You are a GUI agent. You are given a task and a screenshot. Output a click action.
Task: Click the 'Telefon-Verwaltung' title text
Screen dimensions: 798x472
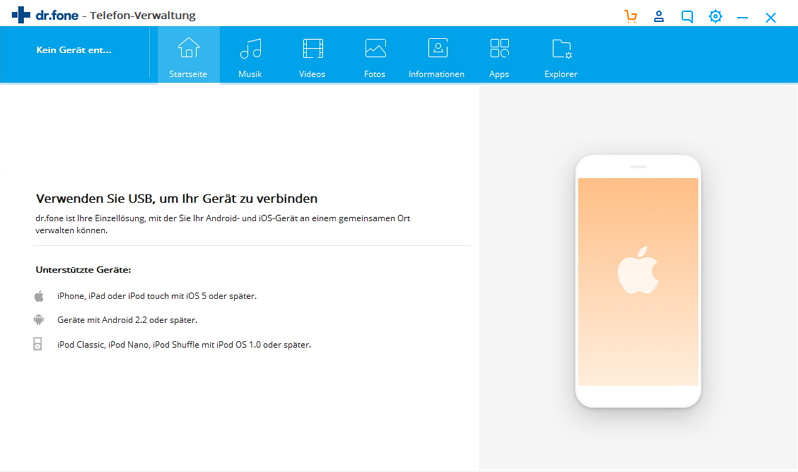(142, 16)
